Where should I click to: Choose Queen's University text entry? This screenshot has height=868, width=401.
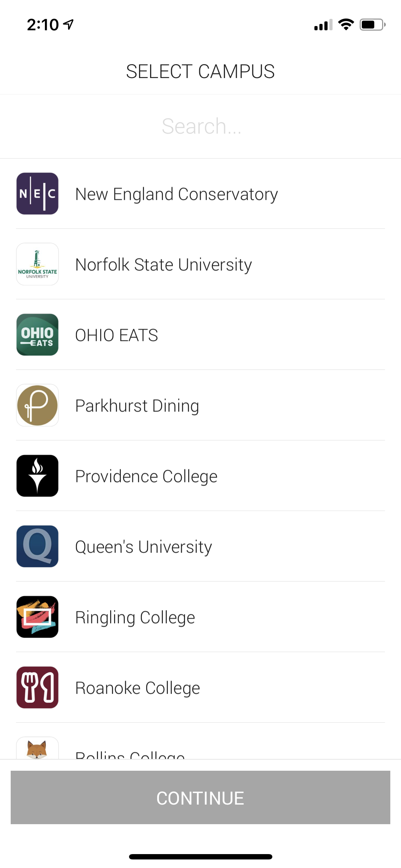pos(144,547)
